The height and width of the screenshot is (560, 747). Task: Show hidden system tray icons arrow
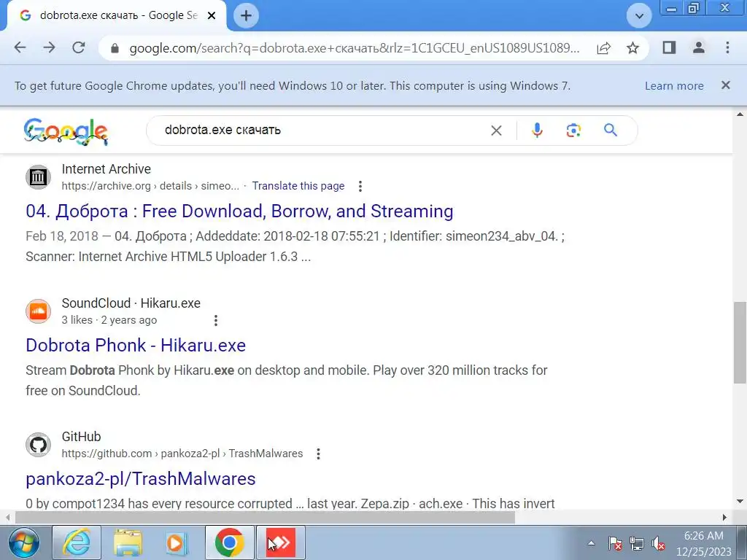(x=591, y=542)
